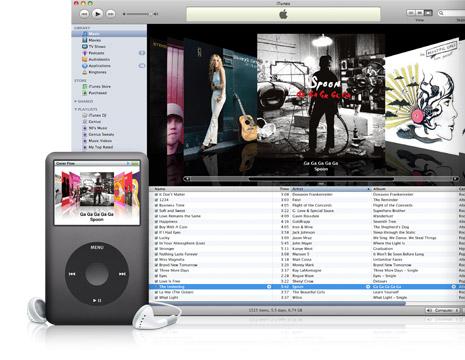
Task: Click the previous track rewind button
Action: (84, 14)
